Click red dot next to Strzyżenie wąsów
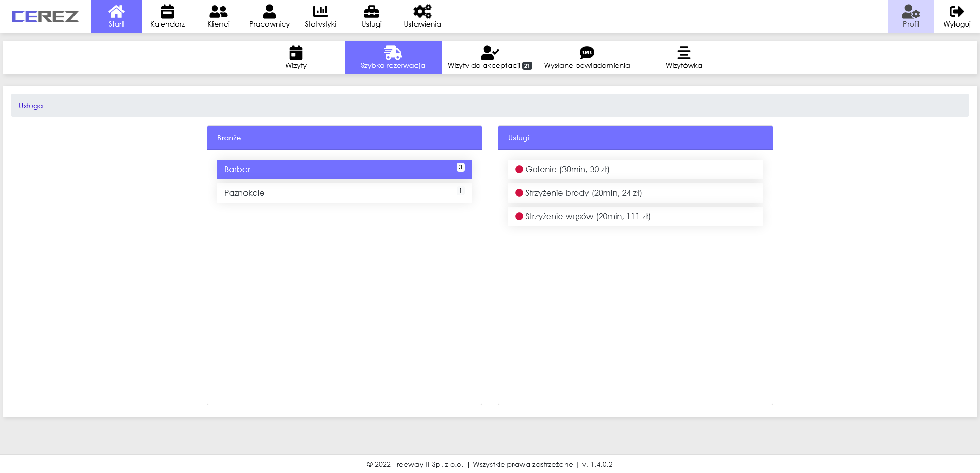 pos(519,216)
